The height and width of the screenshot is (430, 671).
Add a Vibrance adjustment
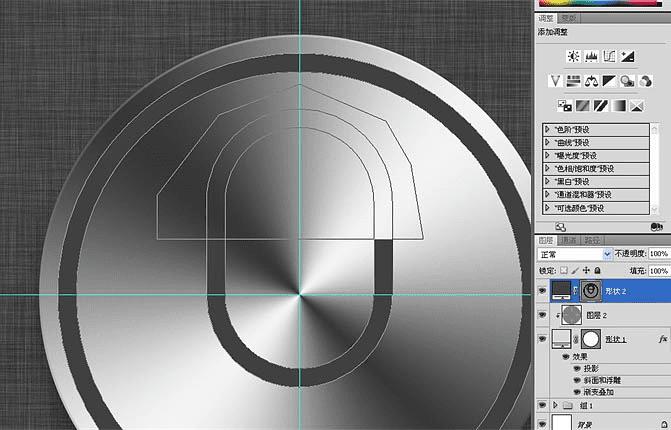[x=555, y=81]
